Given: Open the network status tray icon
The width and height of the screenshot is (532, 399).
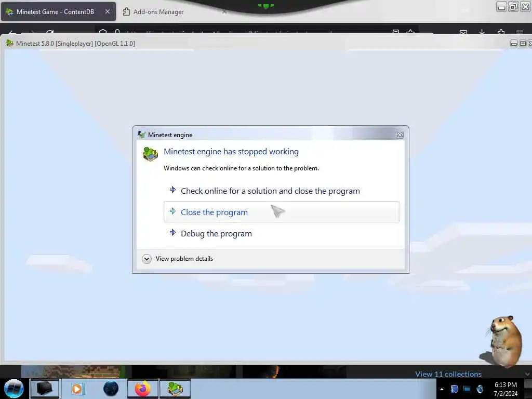Looking at the screenshot, I should pyautogui.click(x=467, y=389).
